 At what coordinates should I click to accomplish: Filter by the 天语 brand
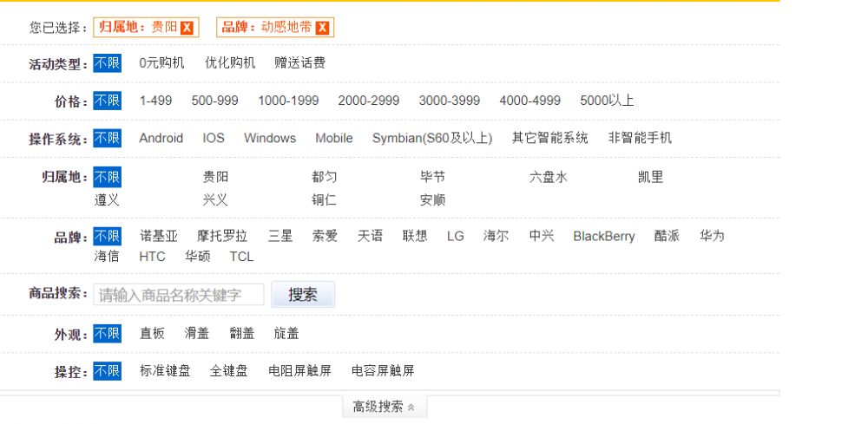tap(370, 237)
